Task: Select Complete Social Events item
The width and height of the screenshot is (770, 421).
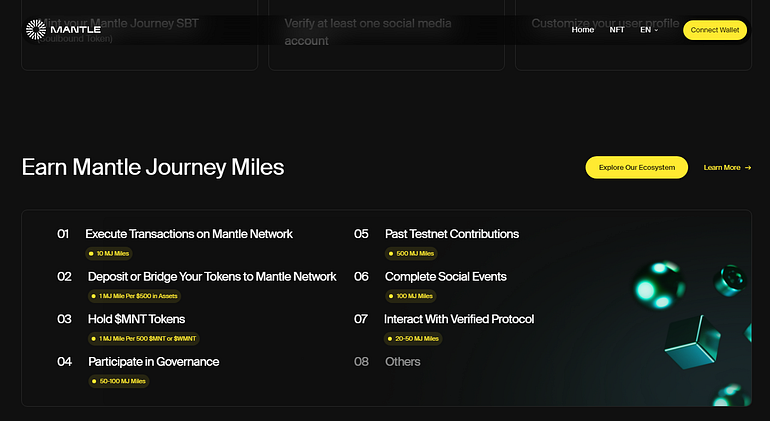Action: [x=446, y=277]
